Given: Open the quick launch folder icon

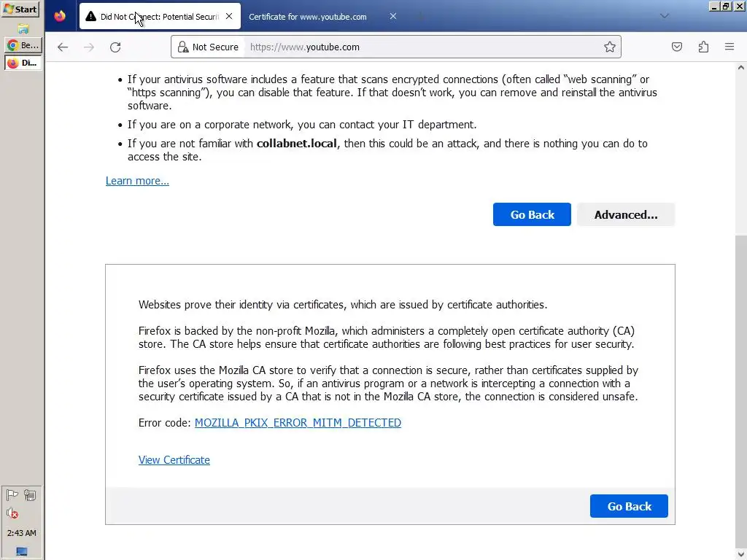Looking at the screenshot, I should tap(23, 28).
